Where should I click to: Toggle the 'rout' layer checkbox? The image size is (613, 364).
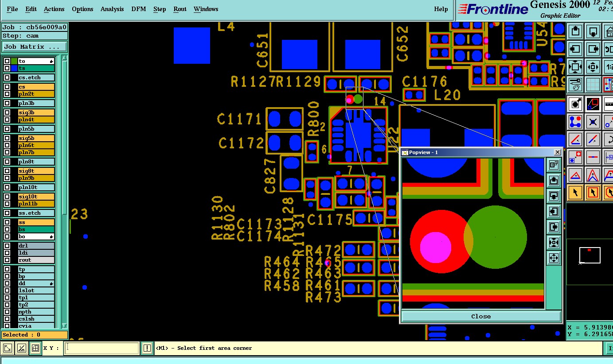(x=7, y=260)
